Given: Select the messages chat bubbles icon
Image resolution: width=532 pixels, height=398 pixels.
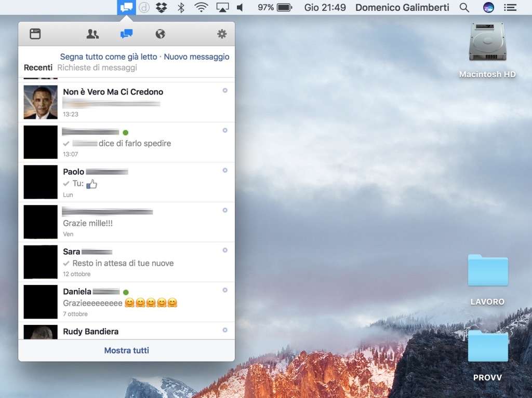Looking at the screenshot, I should [126, 34].
